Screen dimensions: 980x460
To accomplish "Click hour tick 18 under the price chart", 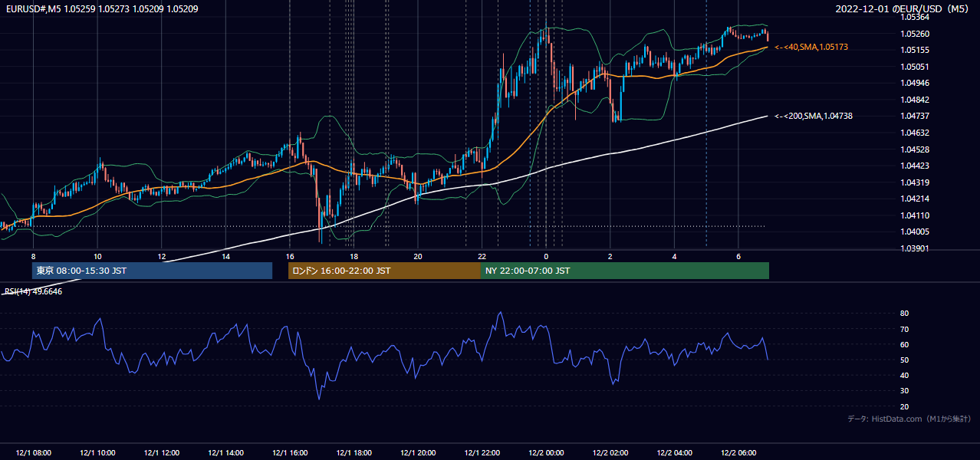I will click(x=354, y=256).
